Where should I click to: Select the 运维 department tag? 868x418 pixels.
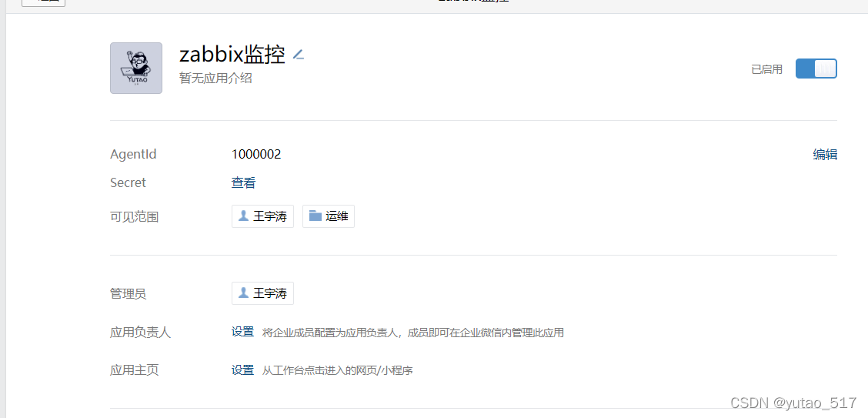click(x=329, y=216)
